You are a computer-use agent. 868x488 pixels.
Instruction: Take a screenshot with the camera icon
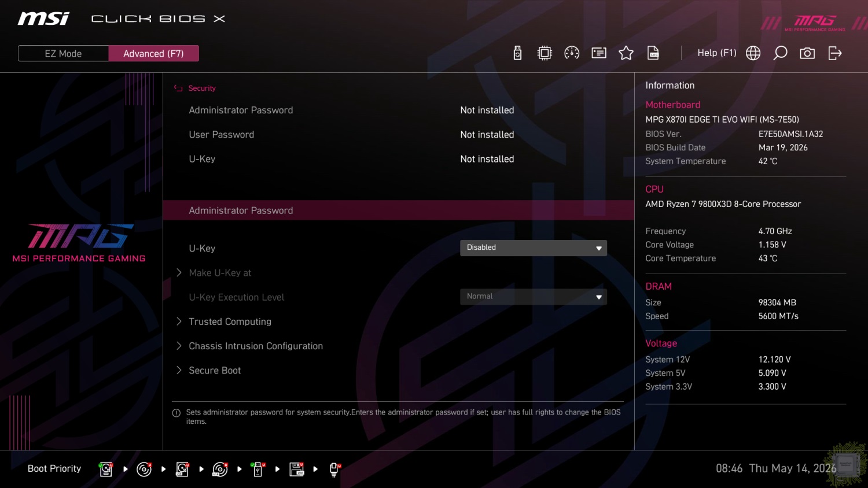click(807, 53)
